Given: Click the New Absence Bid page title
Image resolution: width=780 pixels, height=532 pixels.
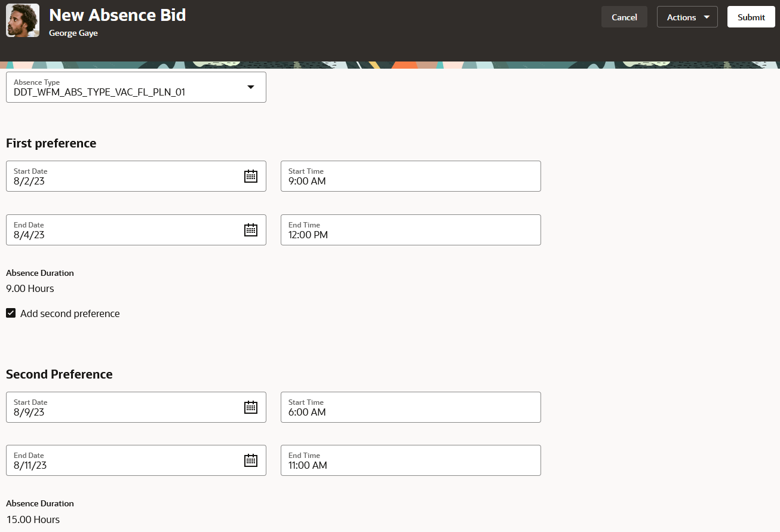Looking at the screenshot, I should tap(118, 15).
